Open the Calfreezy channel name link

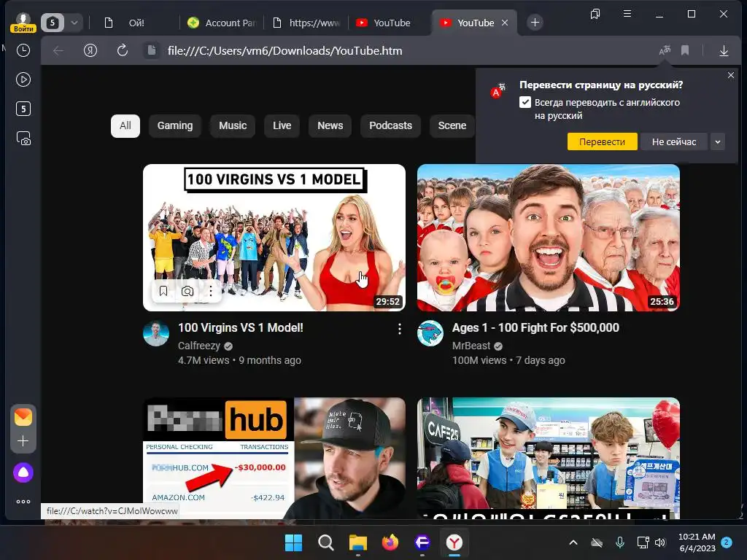198,346
